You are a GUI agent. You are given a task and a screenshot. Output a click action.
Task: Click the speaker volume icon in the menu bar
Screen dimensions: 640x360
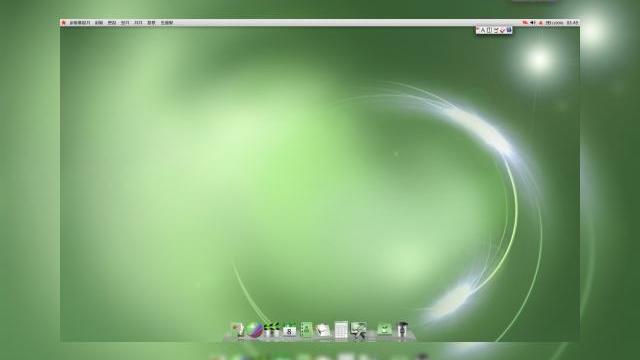tap(533, 23)
